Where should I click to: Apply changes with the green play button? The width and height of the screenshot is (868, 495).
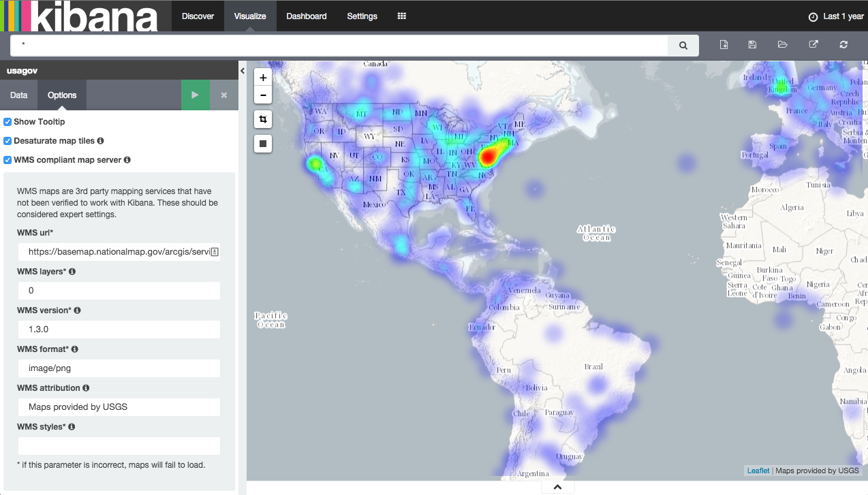tap(195, 95)
